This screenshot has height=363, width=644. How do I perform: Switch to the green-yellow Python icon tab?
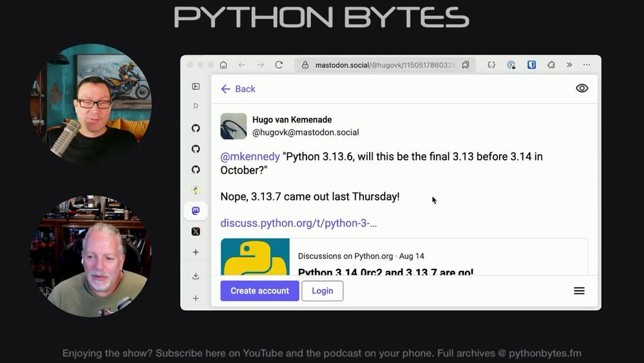(x=196, y=190)
